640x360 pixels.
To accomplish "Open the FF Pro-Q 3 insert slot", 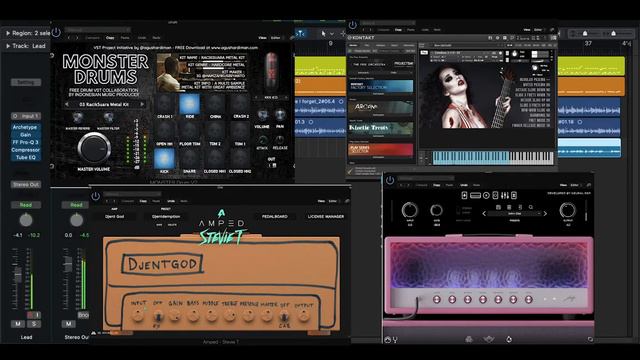I will click(x=25, y=142).
